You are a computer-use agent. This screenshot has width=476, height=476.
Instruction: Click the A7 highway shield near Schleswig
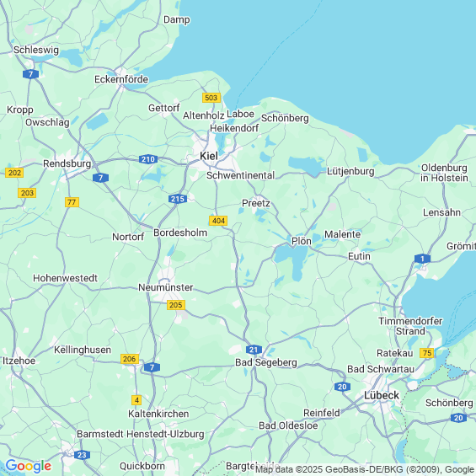click(30, 74)
